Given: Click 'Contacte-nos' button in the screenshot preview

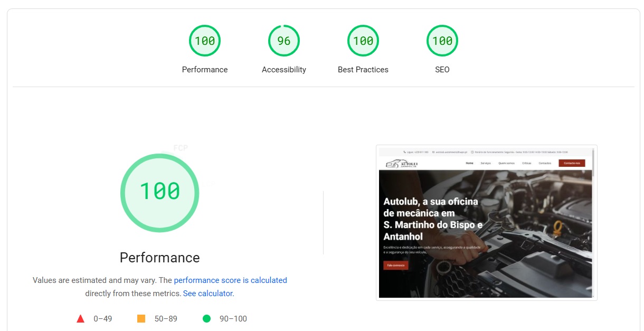Looking at the screenshot, I should tap(572, 163).
